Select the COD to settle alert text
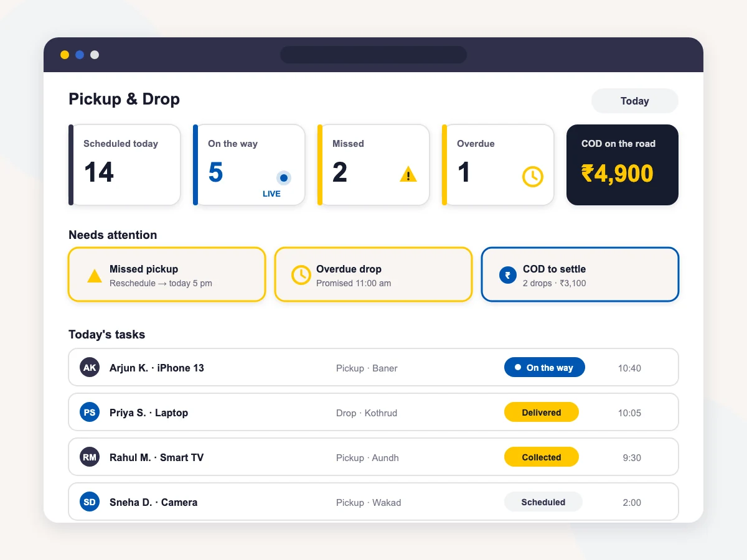 tap(554, 269)
